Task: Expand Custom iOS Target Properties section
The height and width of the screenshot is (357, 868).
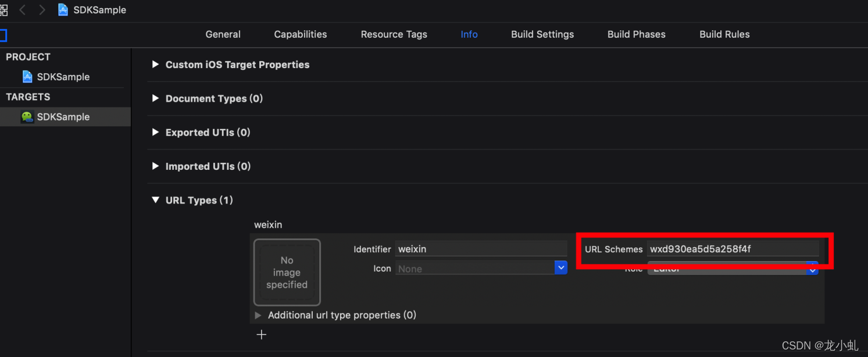Action: (x=155, y=65)
